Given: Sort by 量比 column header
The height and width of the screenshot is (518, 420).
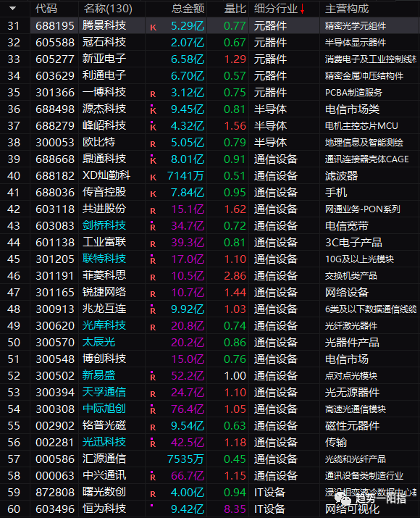Looking at the screenshot, I should [x=235, y=9].
